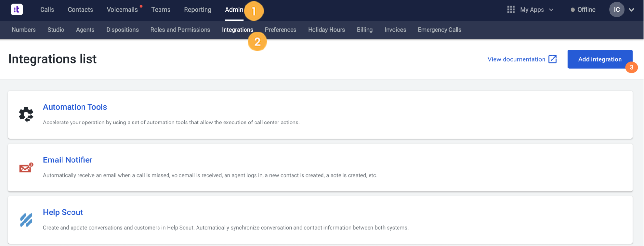Open the Billing section
The width and height of the screenshot is (644, 246).
[x=365, y=30]
